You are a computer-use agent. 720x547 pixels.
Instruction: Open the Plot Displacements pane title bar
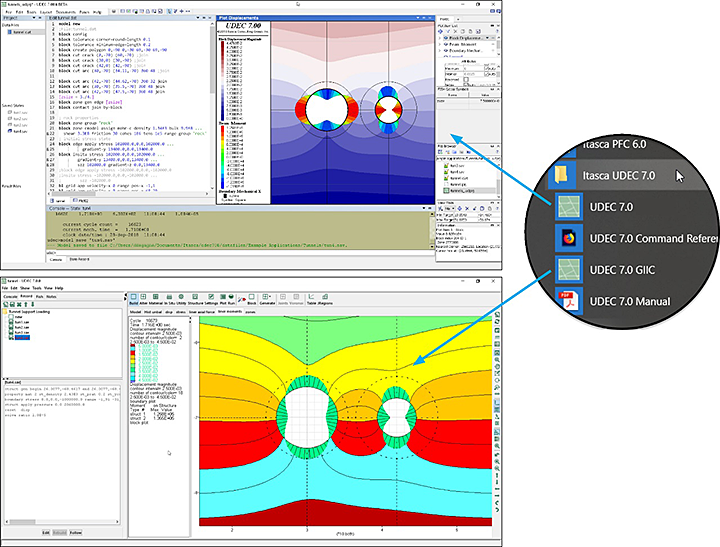[325, 18]
